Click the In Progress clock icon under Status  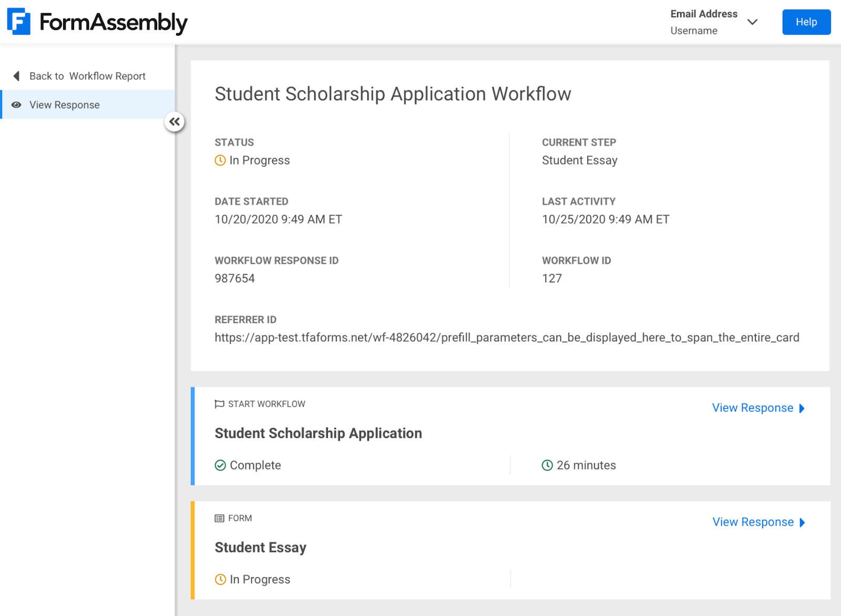tap(220, 160)
